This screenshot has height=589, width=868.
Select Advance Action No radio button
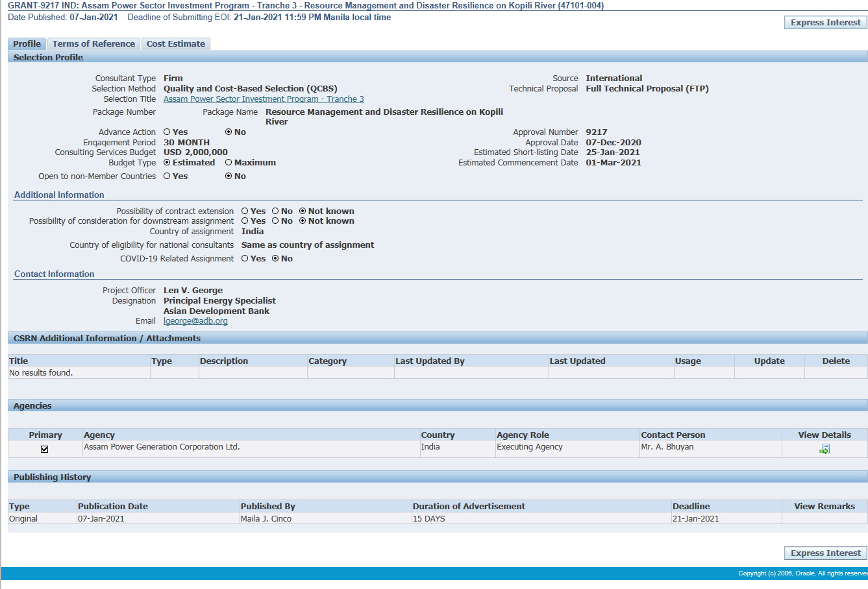click(229, 132)
